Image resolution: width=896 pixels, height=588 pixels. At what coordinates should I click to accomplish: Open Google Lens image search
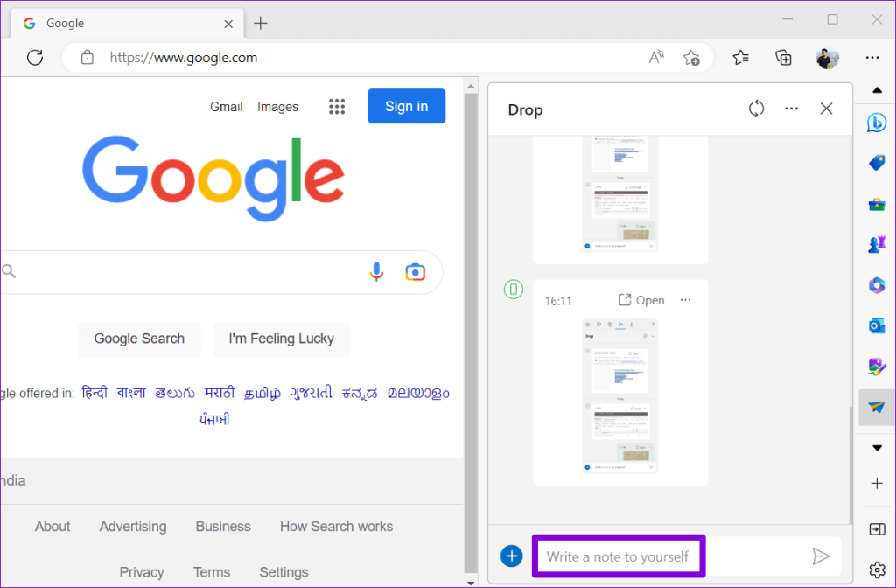[x=415, y=272]
